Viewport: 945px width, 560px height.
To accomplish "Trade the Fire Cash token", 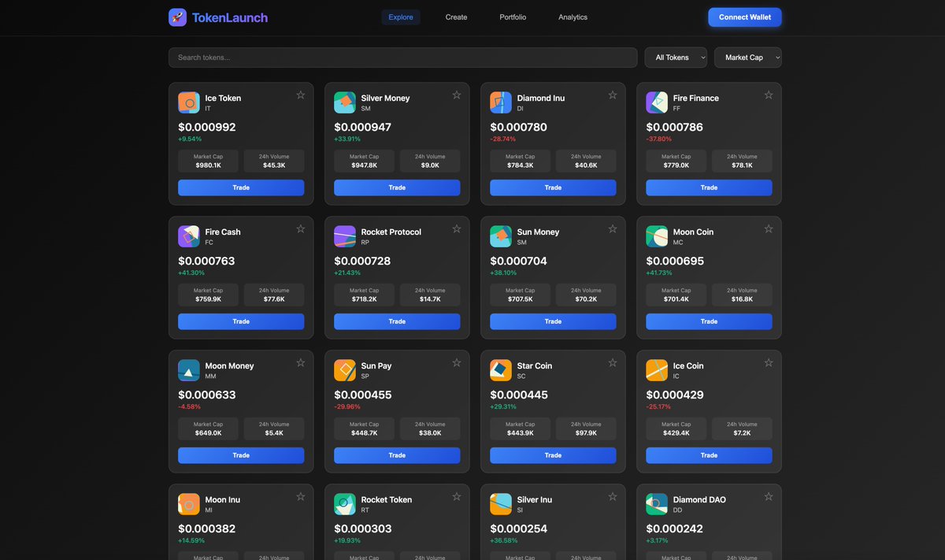I will [x=241, y=321].
